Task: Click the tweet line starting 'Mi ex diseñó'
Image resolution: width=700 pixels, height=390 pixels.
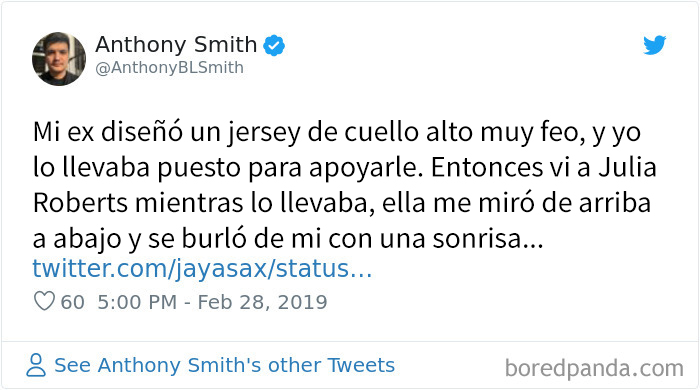Action: click(337, 133)
